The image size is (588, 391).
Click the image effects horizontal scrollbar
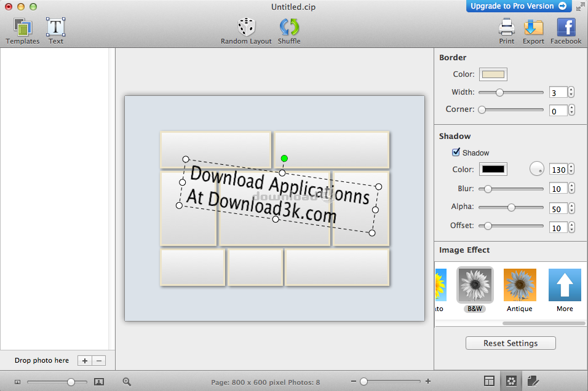click(544, 323)
